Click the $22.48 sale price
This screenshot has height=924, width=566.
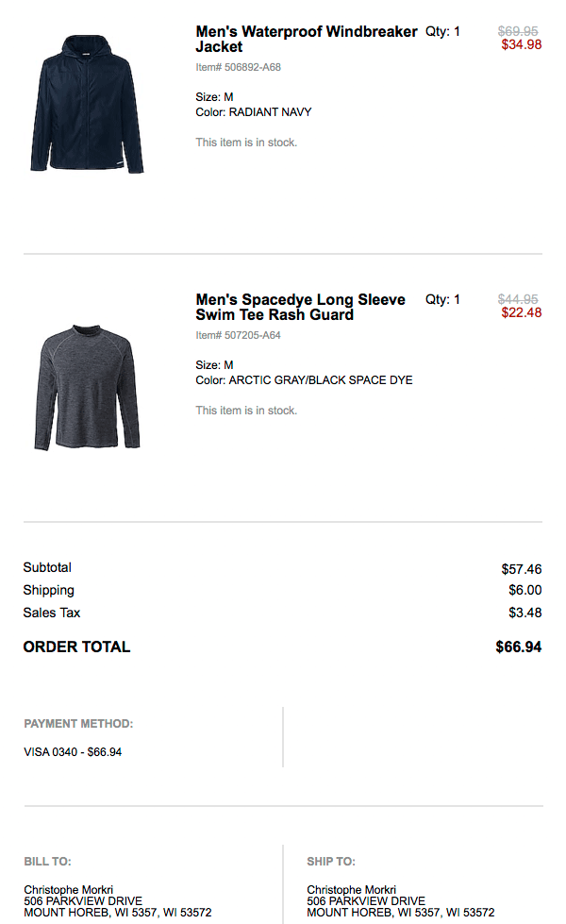coord(521,312)
